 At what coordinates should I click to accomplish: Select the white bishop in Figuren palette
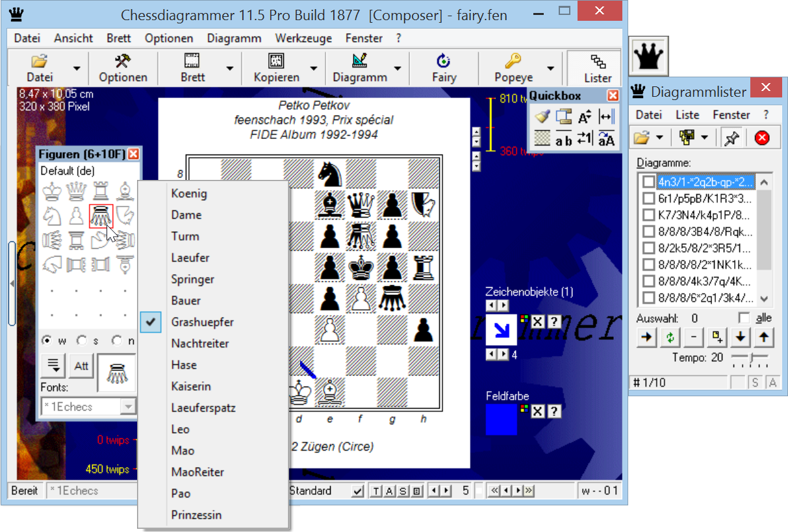pyautogui.click(x=125, y=191)
